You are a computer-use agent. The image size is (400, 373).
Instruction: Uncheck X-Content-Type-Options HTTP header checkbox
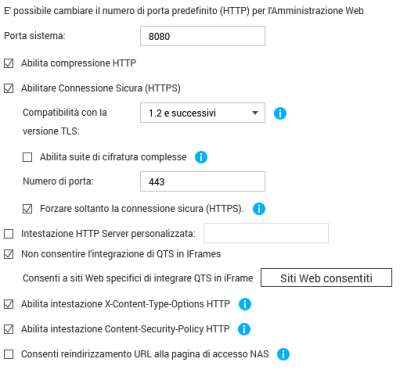(x=9, y=304)
